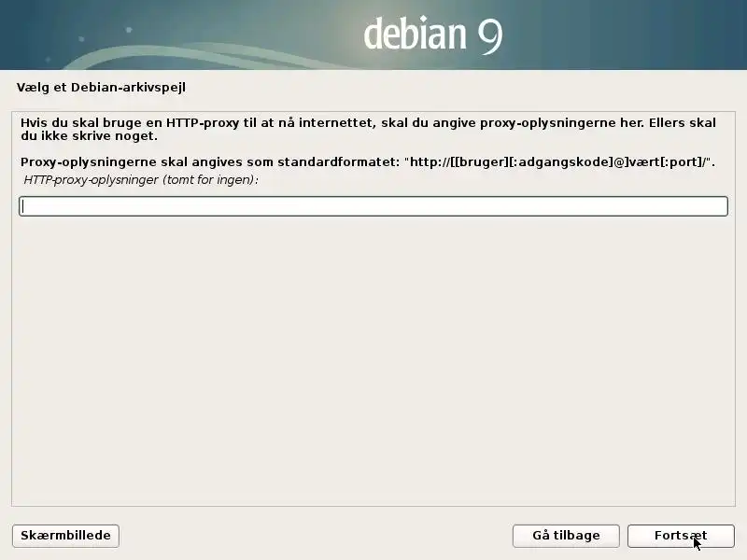Click the paragraph starting Hvis du skal bruge
This screenshot has width=747, height=560.
pos(368,129)
